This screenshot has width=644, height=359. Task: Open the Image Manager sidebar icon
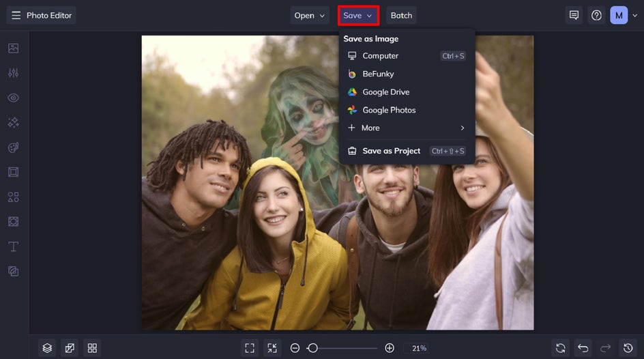[x=13, y=48]
